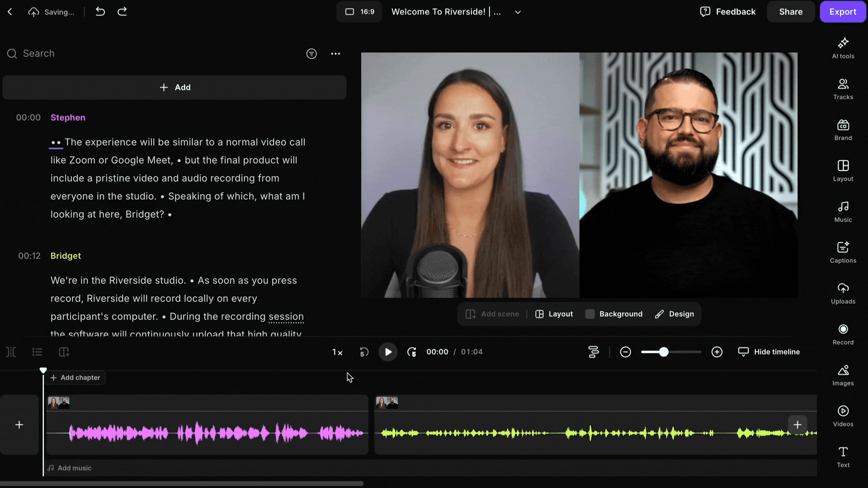Toggle Background option under preview

point(614,314)
